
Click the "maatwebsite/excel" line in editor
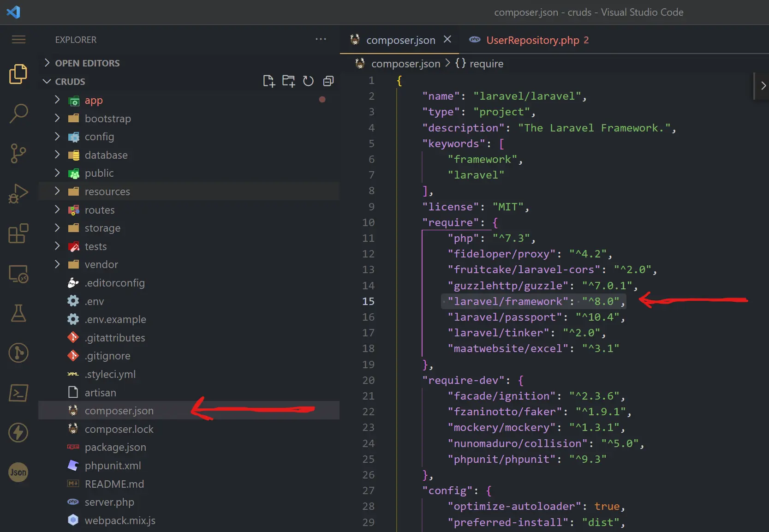[533, 348]
